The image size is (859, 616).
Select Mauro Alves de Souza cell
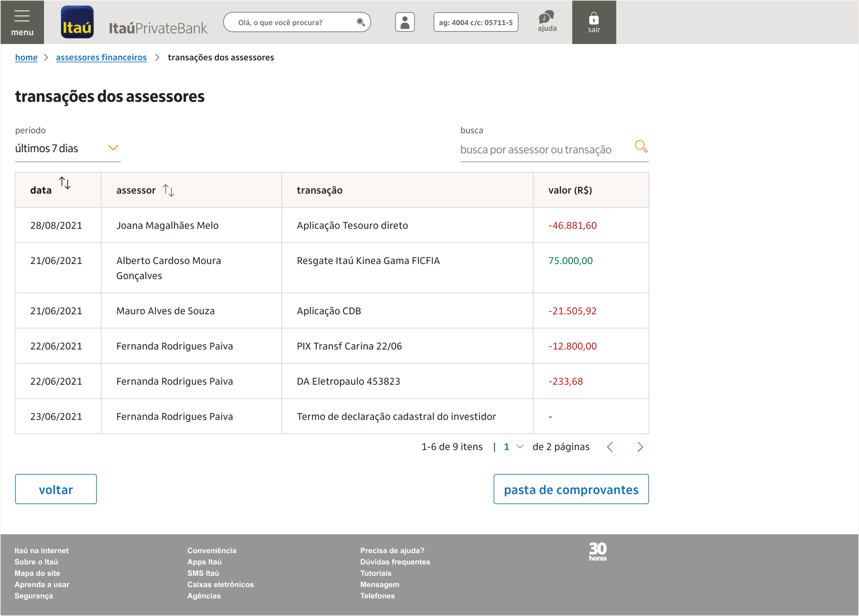click(191, 311)
